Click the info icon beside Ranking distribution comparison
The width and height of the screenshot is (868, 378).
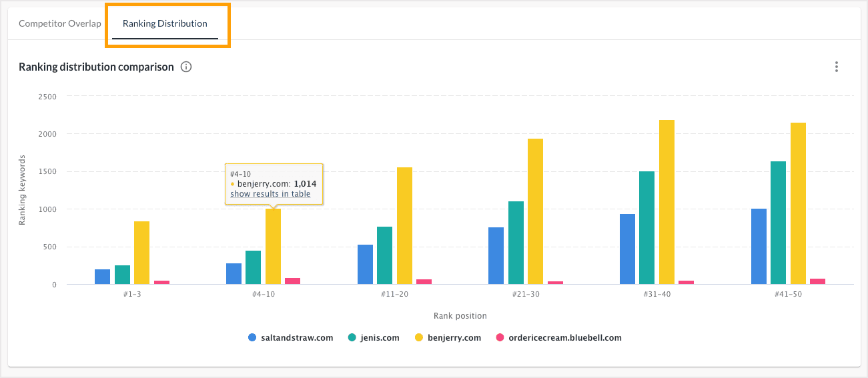[186, 67]
